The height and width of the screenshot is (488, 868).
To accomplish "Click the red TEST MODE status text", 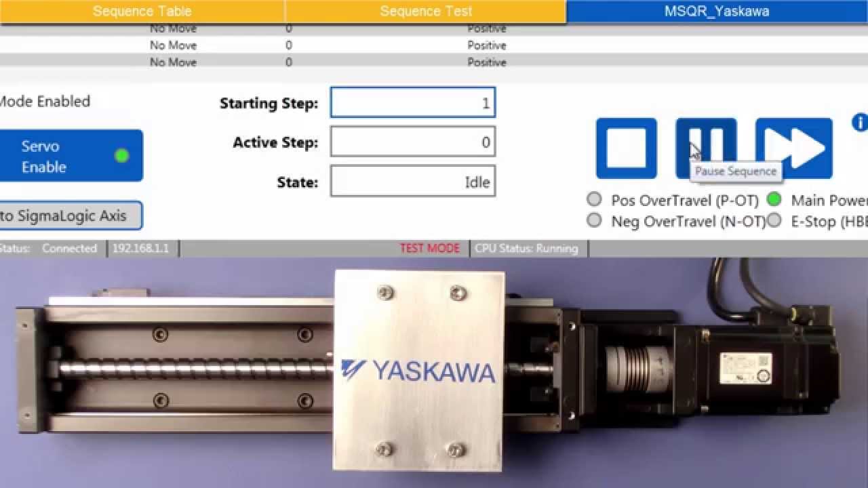I will [429, 248].
